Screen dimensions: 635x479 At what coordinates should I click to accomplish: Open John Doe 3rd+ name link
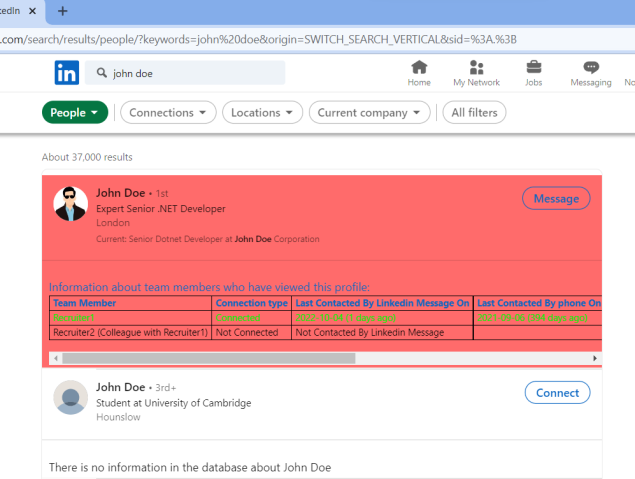(x=120, y=387)
